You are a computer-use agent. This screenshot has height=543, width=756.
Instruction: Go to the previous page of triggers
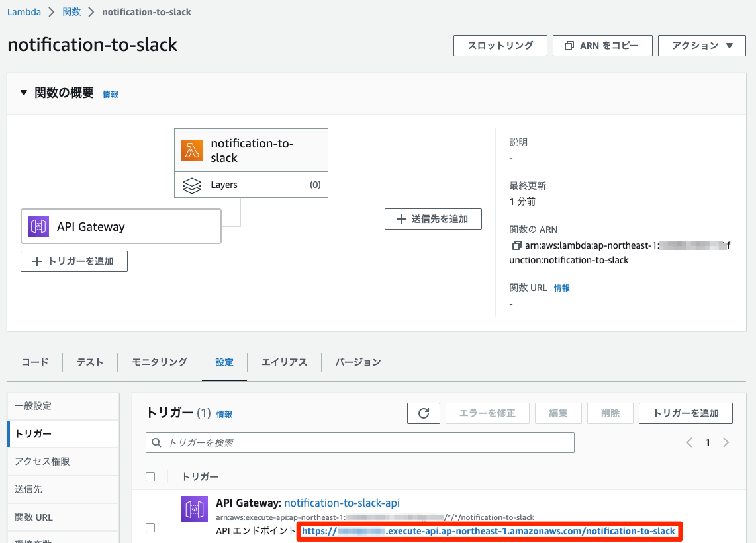pyautogui.click(x=689, y=442)
